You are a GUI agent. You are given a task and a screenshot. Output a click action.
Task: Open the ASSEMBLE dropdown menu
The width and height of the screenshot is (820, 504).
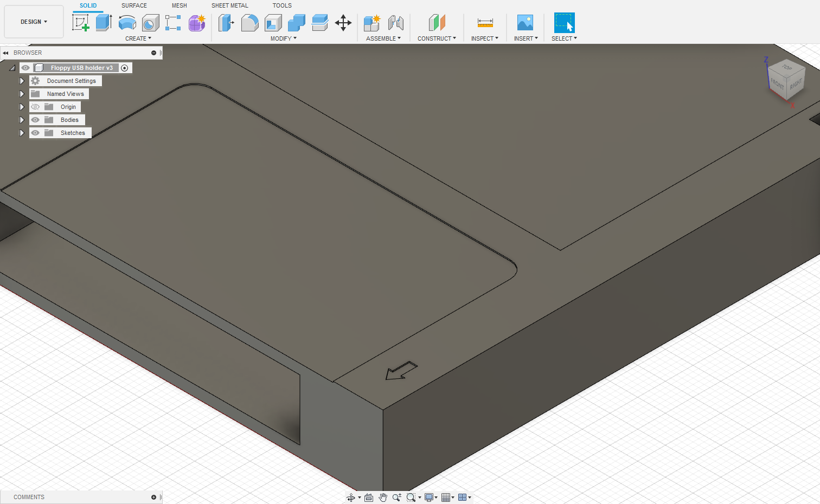coord(383,38)
